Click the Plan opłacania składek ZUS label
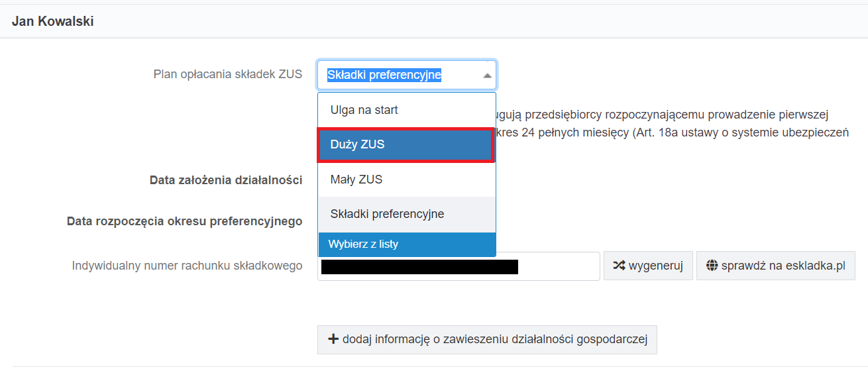This screenshot has width=868, height=367. click(227, 74)
